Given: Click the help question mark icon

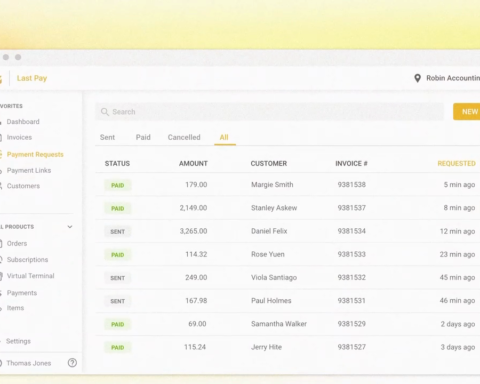Looking at the screenshot, I should [72, 363].
